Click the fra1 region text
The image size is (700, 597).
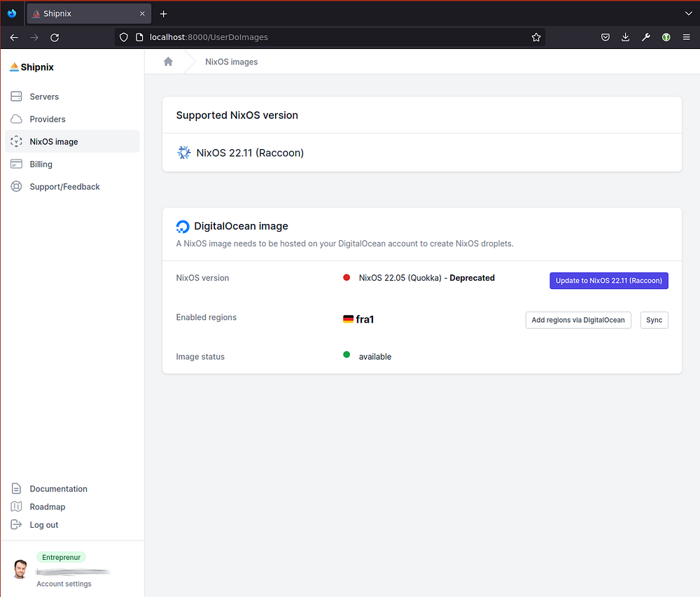tap(365, 319)
